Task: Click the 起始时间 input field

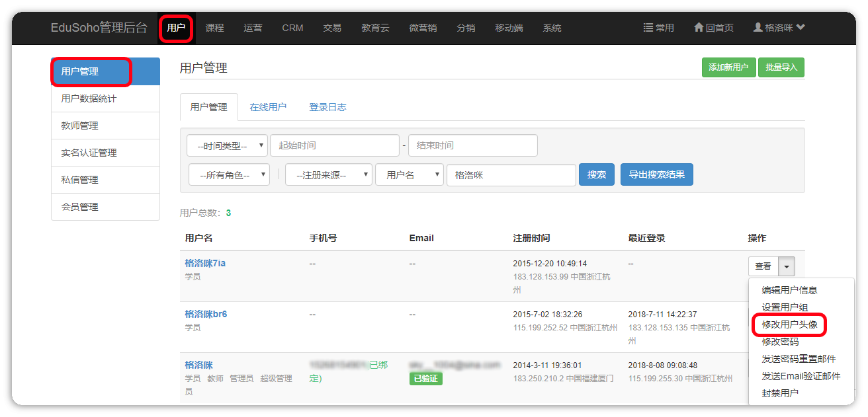Action: [334, 145]
